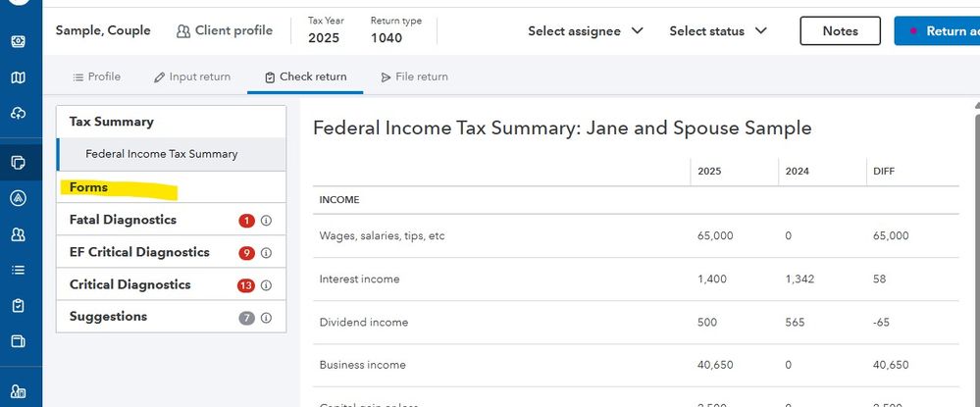This screenshot has height=407, width=980.
Task: Open the Profile tab
Action: tap(97, 76)
